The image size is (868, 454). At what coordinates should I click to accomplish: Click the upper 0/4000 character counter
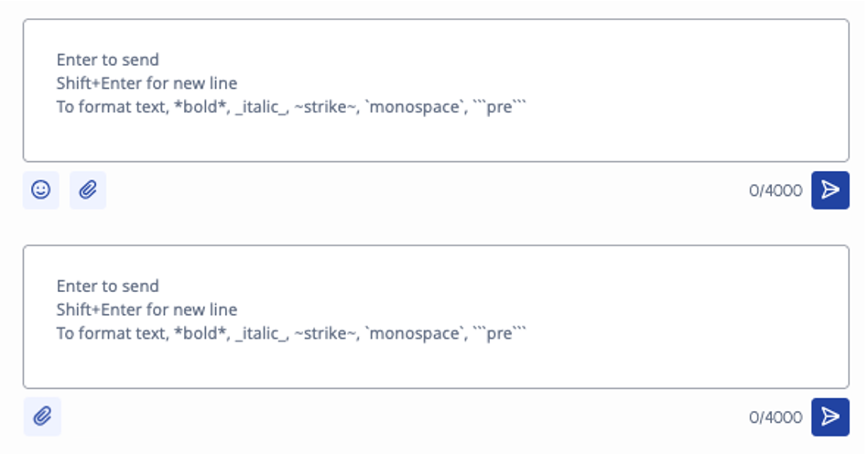(x=775, y=190)
